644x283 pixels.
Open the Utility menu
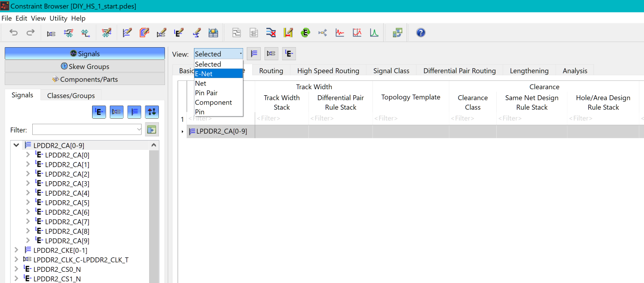[58, 18]
